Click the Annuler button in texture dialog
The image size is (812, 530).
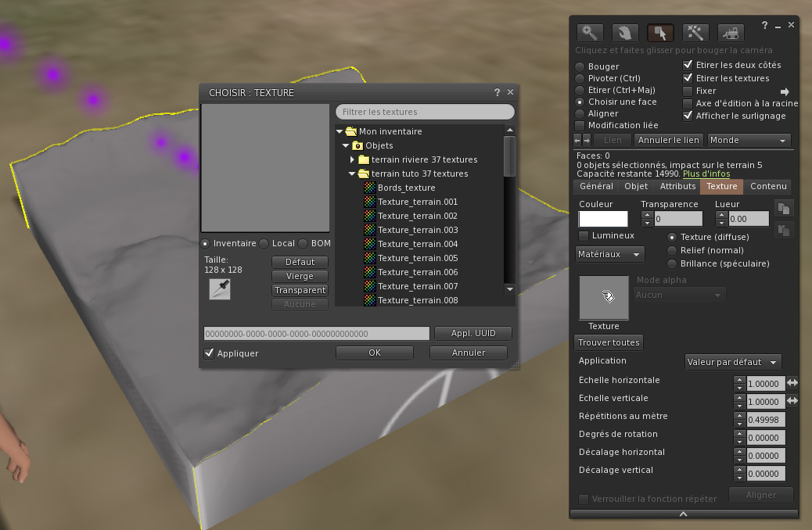(x=469, y=353)
